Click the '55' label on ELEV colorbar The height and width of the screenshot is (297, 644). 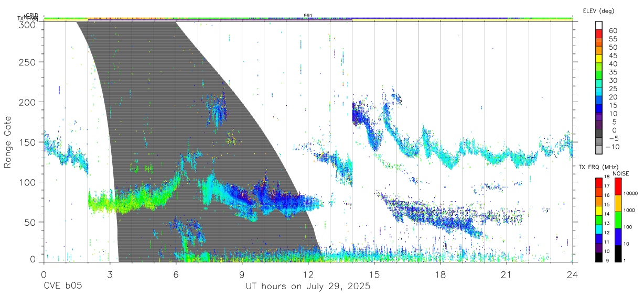(613, 39)
